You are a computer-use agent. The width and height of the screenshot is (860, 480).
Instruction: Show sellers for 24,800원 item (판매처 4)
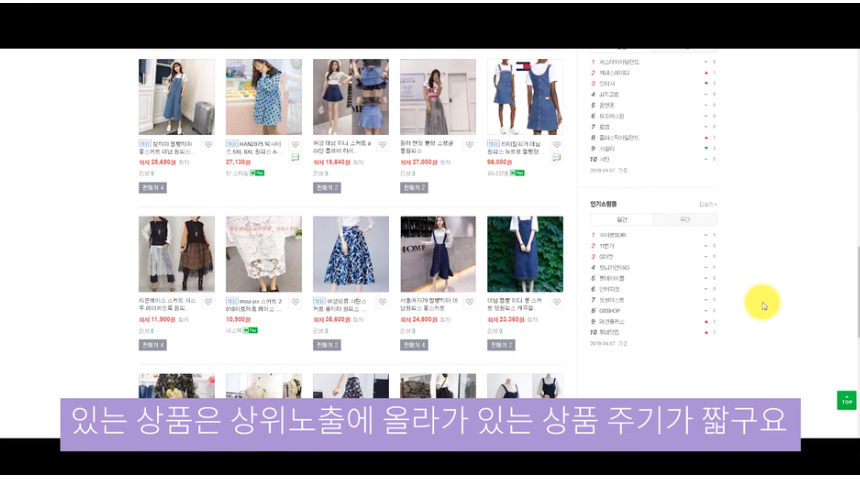(414, 345)
